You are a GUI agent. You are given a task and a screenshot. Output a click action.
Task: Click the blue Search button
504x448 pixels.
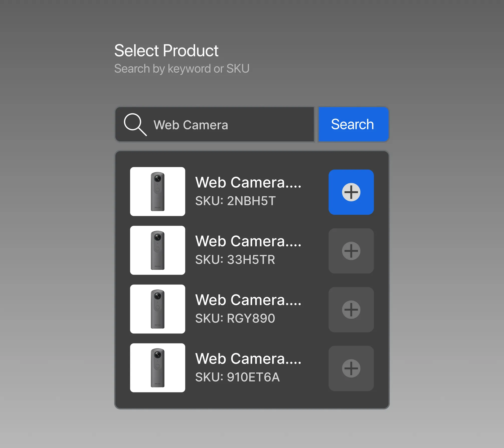354,125
